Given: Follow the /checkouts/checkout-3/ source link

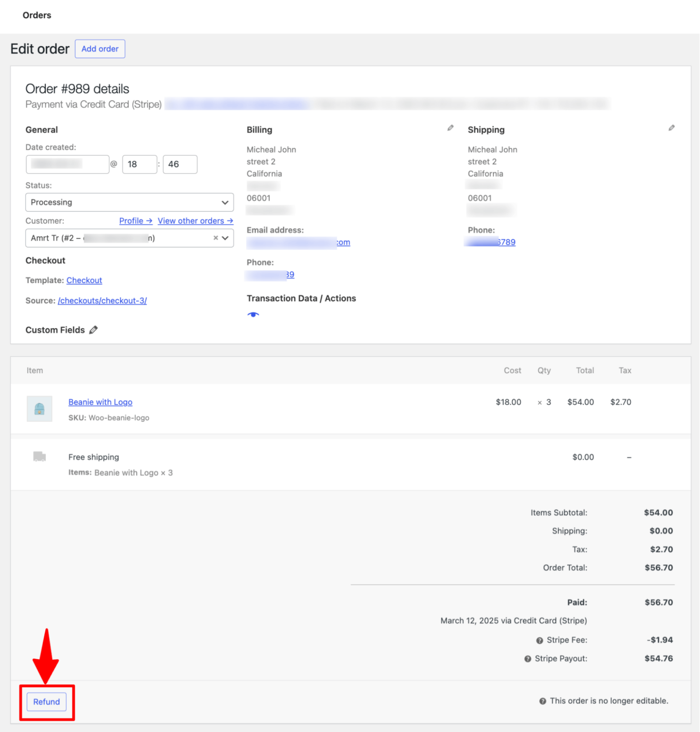Looking at the screenshot, I should (102, 300).
